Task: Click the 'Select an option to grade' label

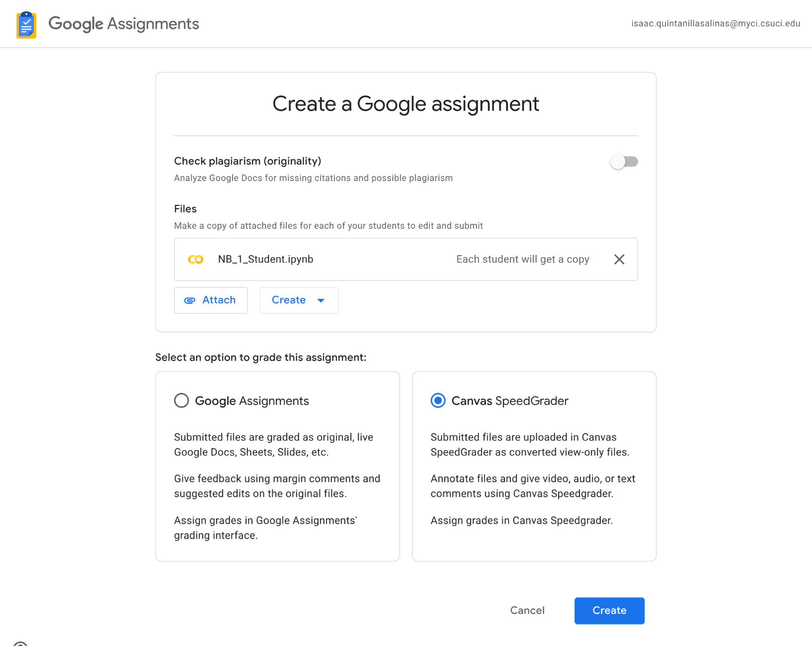Action: pos(260,357)
